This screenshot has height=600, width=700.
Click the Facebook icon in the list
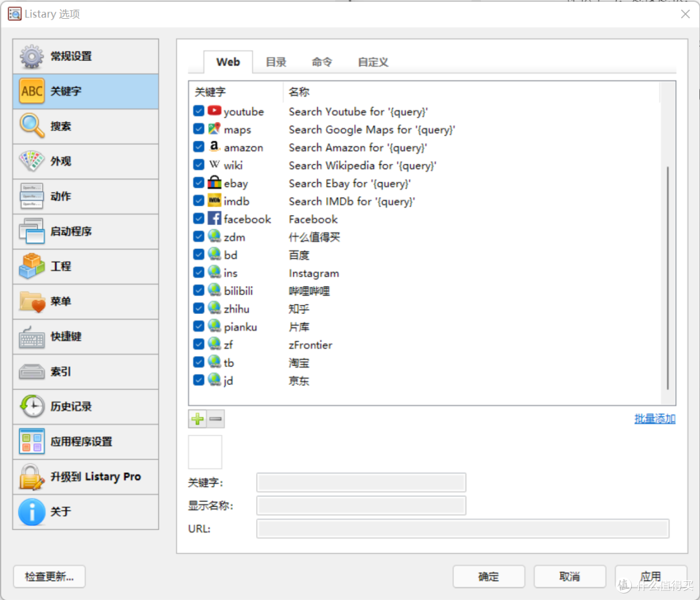215,219
